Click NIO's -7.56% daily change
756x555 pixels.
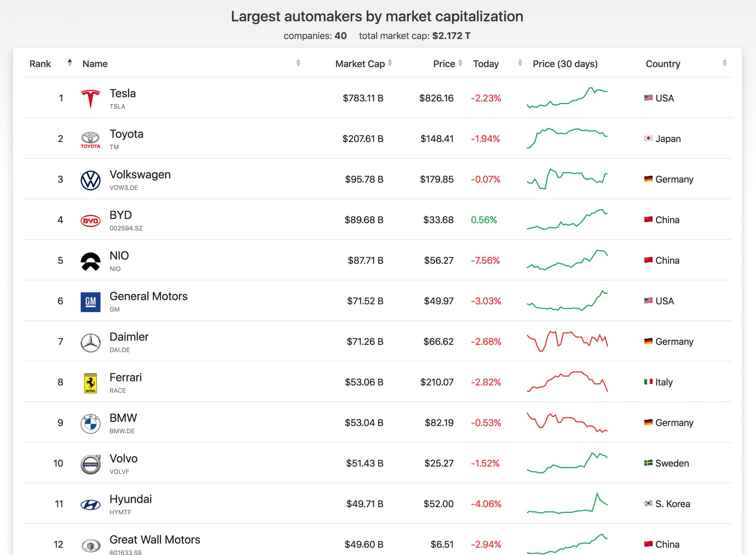pyautogui.click(x=485, y=260)
